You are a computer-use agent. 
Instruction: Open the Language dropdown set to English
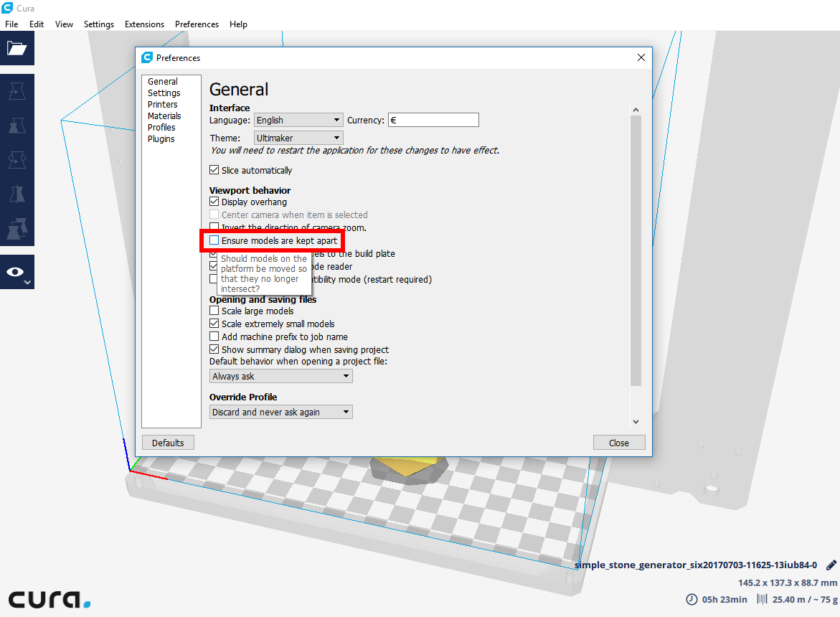pos(298,120)
